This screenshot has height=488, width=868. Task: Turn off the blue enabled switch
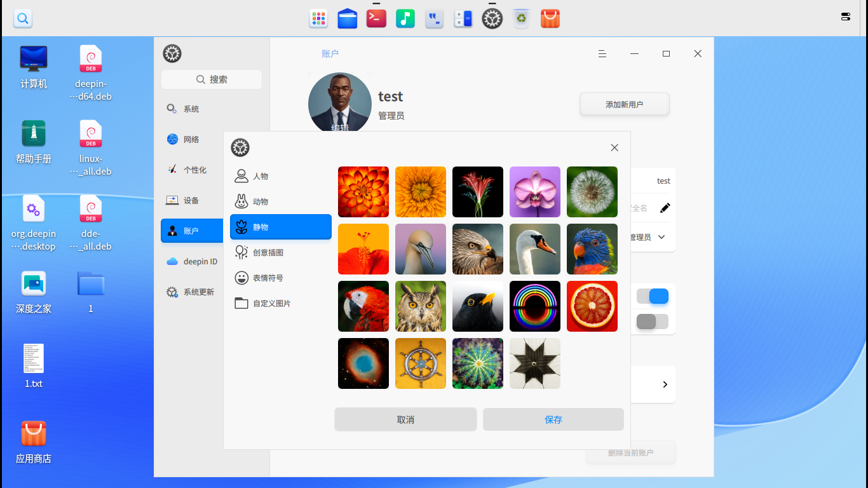click(653, 296)
